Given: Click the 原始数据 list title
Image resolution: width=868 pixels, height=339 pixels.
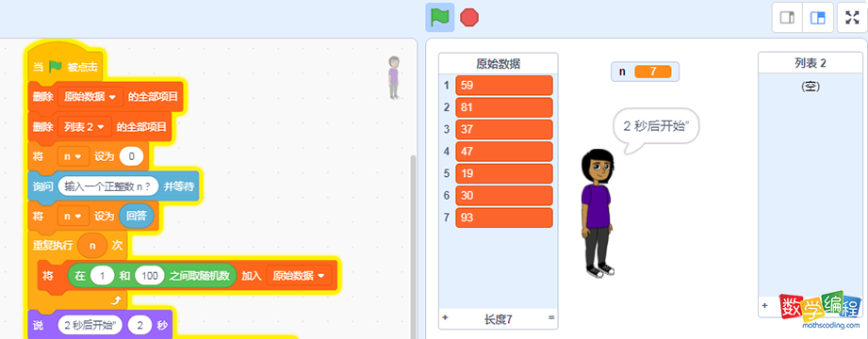Looking at the screenshot, I should [499, 64].
